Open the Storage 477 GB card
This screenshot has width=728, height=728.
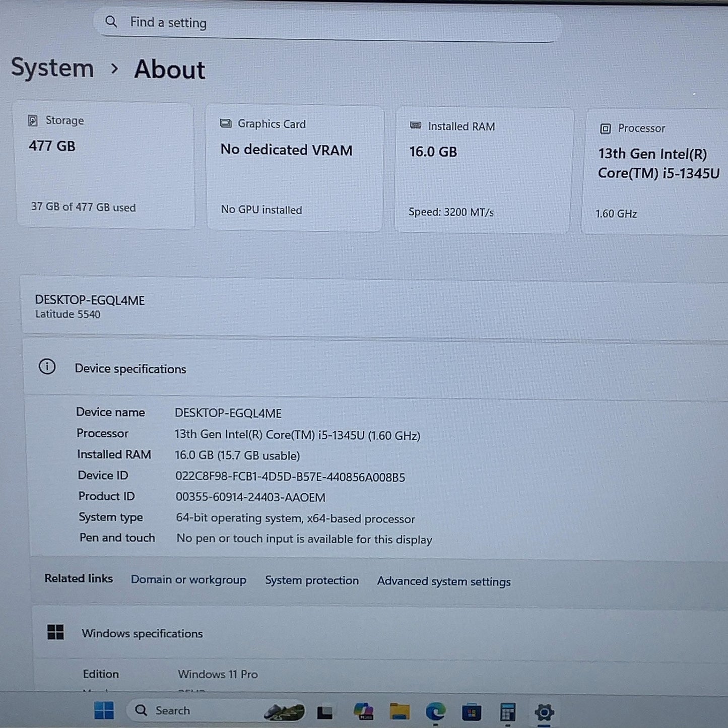pyautogui.click(x=105, y=165)
